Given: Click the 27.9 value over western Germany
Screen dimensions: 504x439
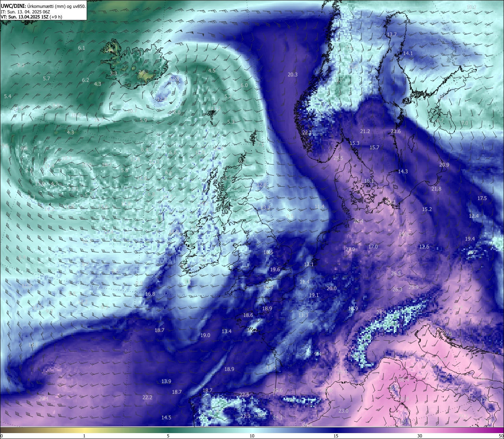Looking at the screenshot, I should tap(350, 249).
